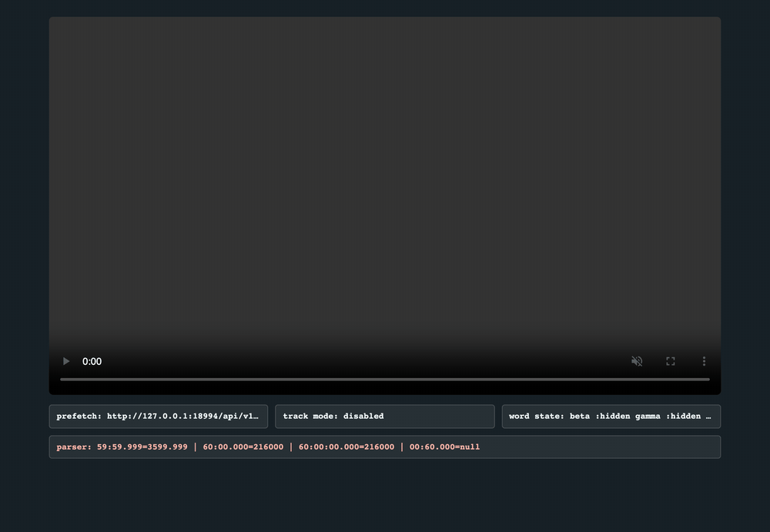This screenshot has height=532, width=770.
Task: Play the video
Action: (x=66, y=362)
